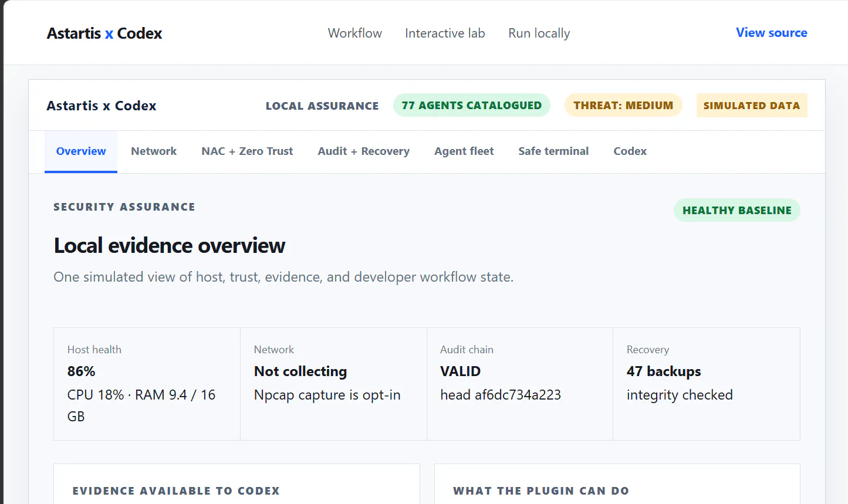848x504 pixels.
Task: Click the HEALTHY BASELINE badge
Action: pos(737,210)
